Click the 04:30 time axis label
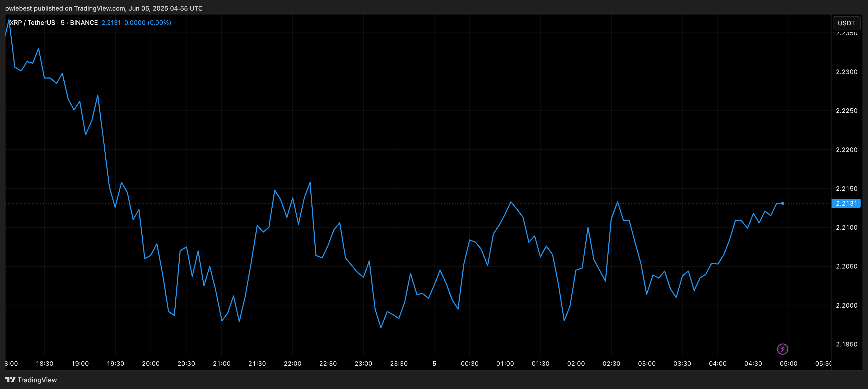Image resolution: width=868 pixels, height=389 pixels. [753, 363]
